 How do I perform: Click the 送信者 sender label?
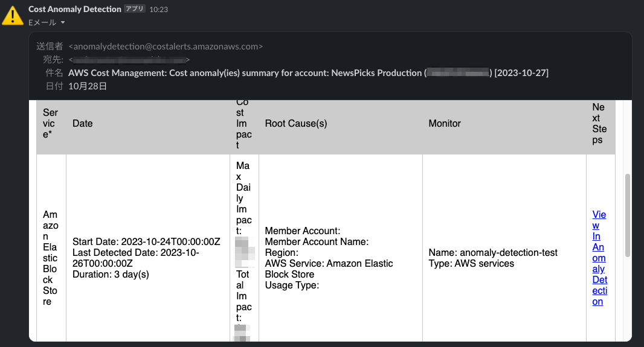pyautogui.click(x=50, y=46)
